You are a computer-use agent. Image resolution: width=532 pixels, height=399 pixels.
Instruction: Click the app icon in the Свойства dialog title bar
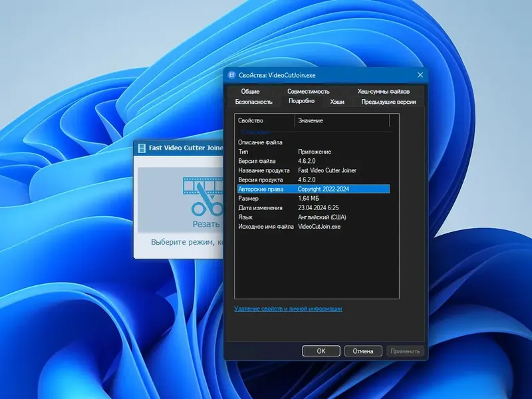233,75
